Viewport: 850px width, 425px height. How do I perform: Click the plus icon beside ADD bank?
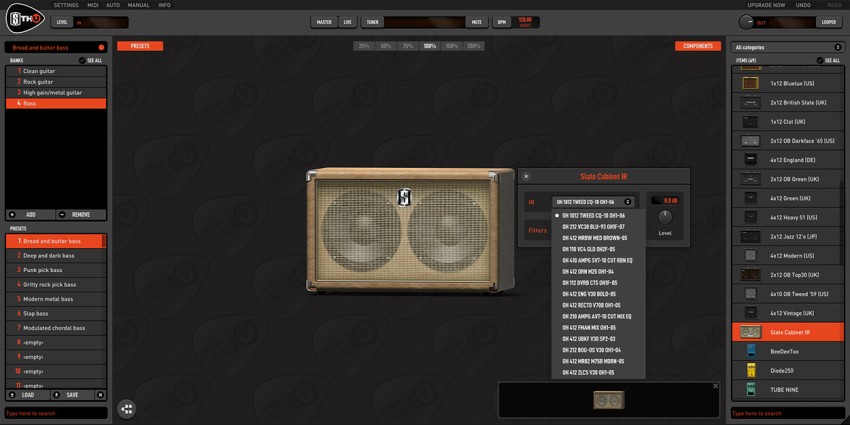[x=12, y=215]
